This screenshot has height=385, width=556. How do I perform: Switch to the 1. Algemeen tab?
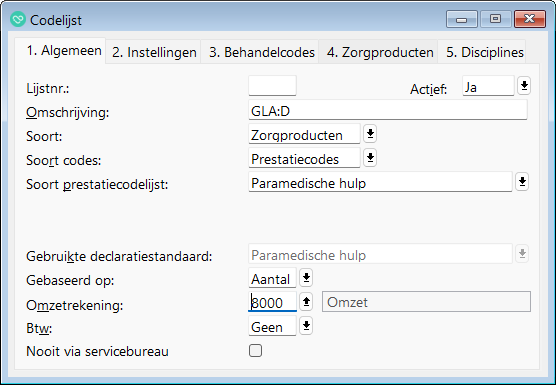point(60,51)
